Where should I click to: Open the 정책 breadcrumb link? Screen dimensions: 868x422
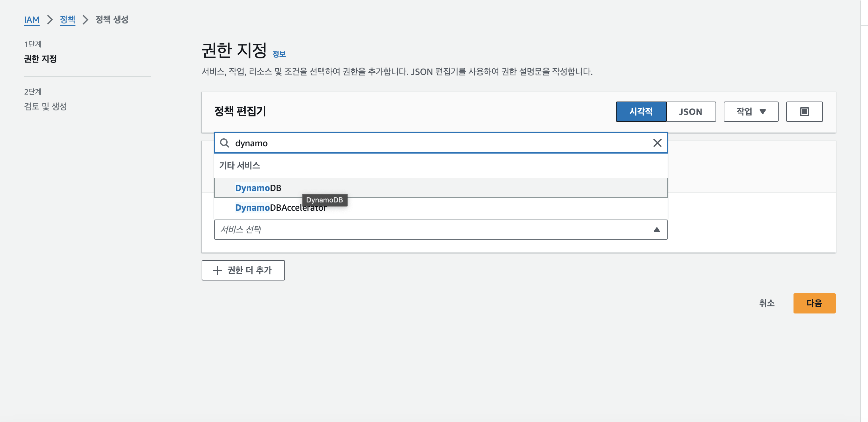(x=68, y=20)
